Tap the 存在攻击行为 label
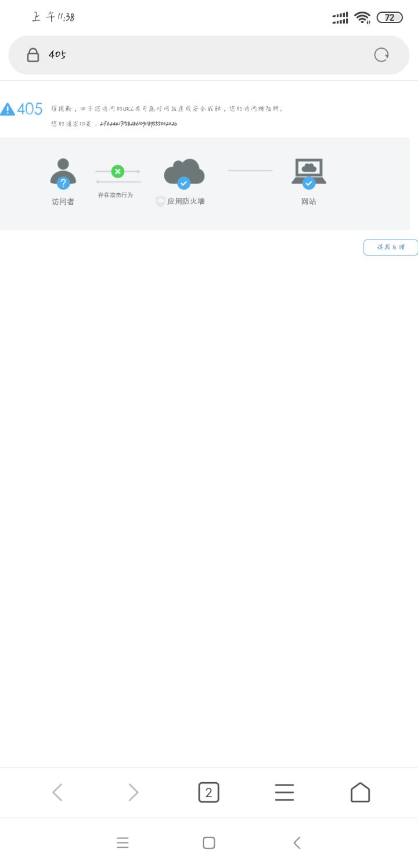 [x=116, y=195]
